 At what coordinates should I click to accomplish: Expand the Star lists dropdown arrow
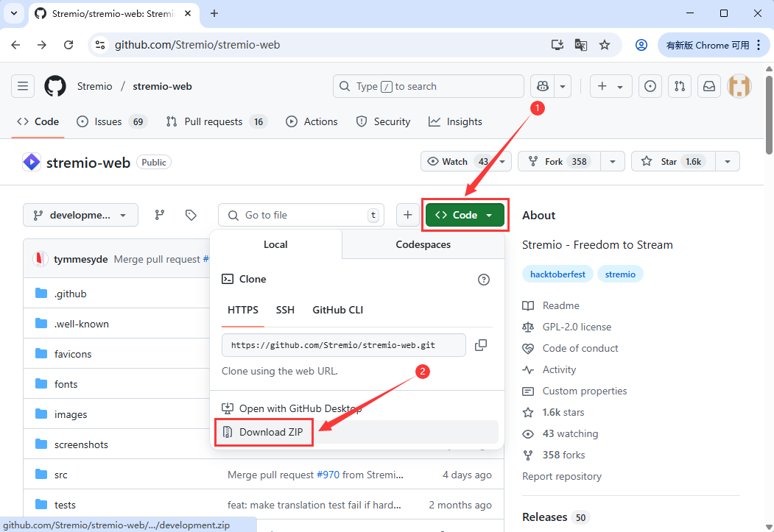(x=728, y=161)
